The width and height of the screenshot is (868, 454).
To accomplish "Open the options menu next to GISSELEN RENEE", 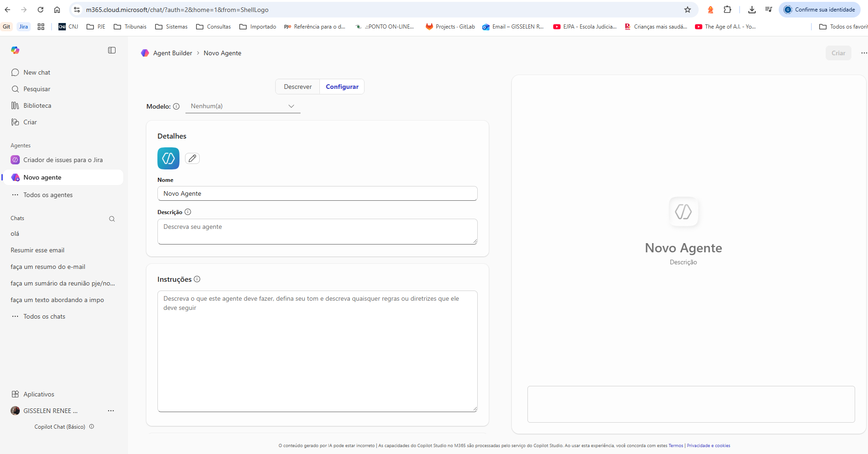I will [110, 411].
